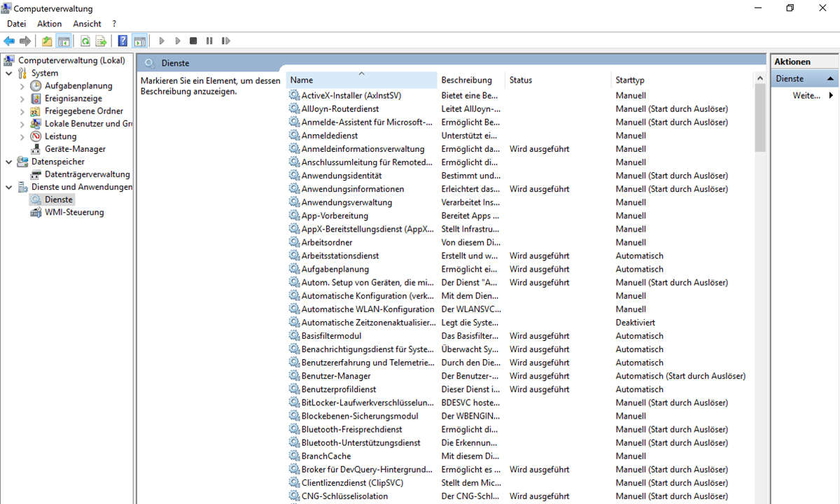Screen dimensions: 840x504
Task: Select Datenträgerverwaltung in the tree
Action: coord(87,174)
